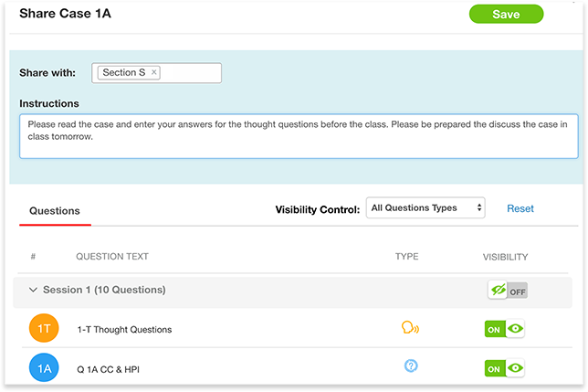The image size is (588, 392).
Task: Click inside the Instructions text box
Action: coord(299,136)
